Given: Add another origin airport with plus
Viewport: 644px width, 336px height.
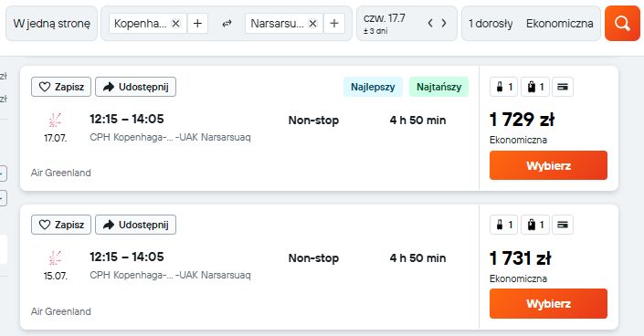Looking at the screenshot, I should click(x=197, y=24).
